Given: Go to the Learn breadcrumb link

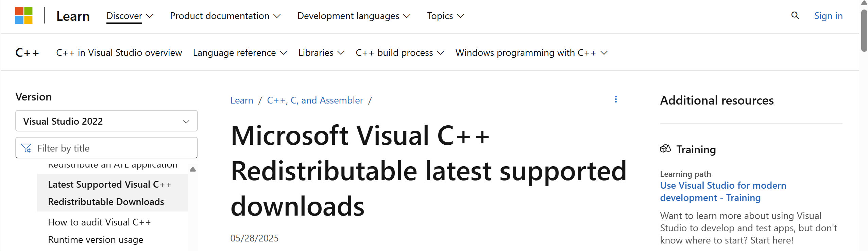Looking at the screenshot, I should pyautogui.click(x=242, y=100).
